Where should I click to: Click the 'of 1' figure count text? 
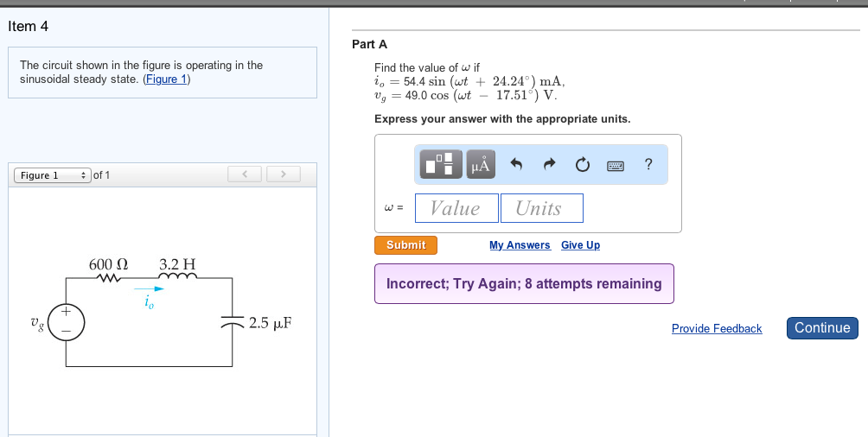102,175
